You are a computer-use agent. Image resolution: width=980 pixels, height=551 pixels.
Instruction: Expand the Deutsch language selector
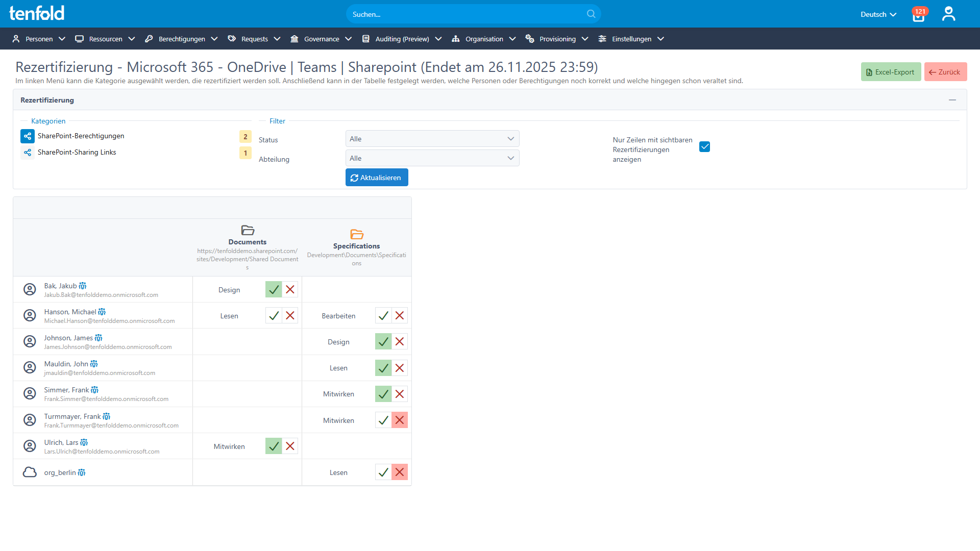(x=877, y=14)
